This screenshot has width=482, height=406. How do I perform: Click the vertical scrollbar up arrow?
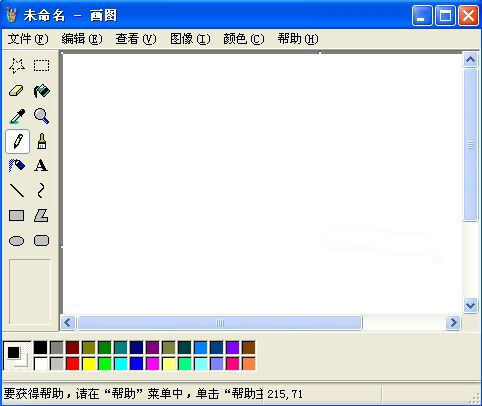click(470, 60)
